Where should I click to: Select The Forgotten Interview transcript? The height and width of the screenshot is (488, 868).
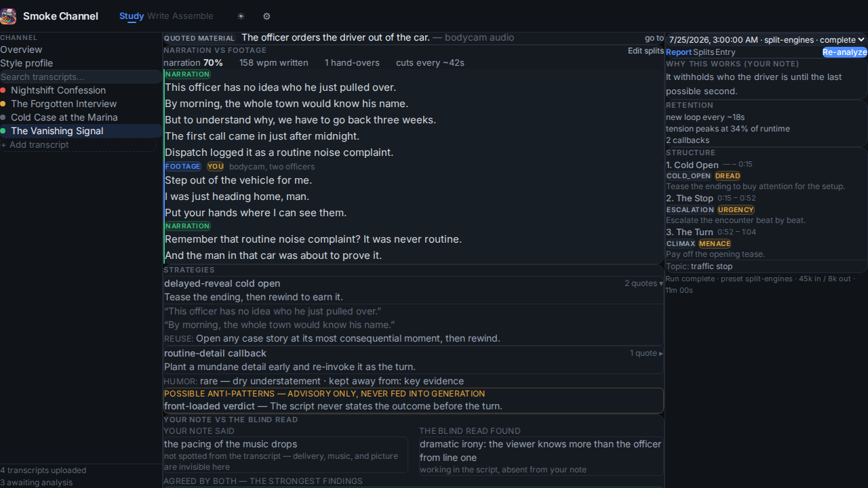pos(81,104)
